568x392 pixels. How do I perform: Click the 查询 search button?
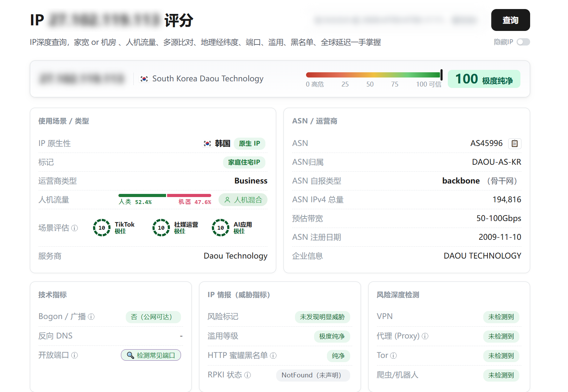(x=510, y=20)
